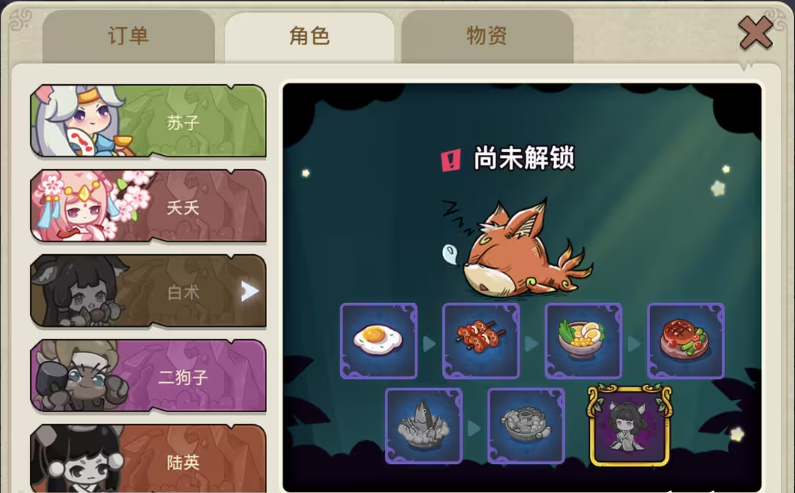
Task: Switch to the 订单 tab
Action: tap(129, 37)
